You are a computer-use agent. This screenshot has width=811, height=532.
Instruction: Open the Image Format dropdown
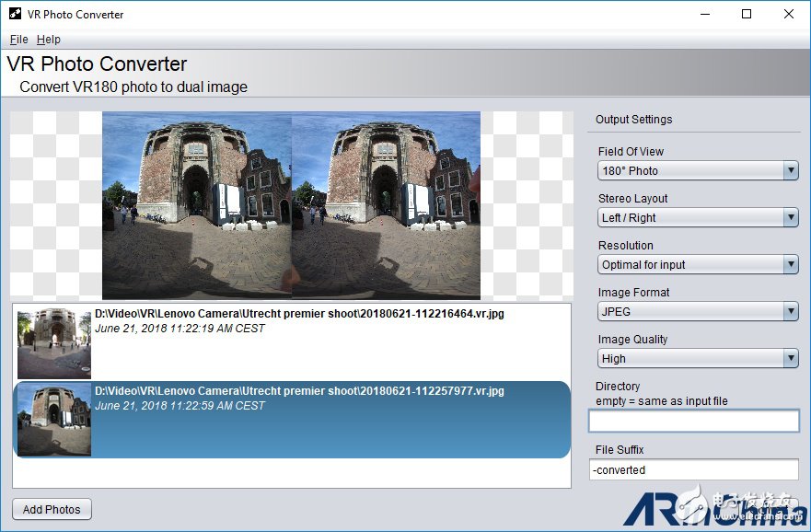pyautogui.click(x=697, y=311)
